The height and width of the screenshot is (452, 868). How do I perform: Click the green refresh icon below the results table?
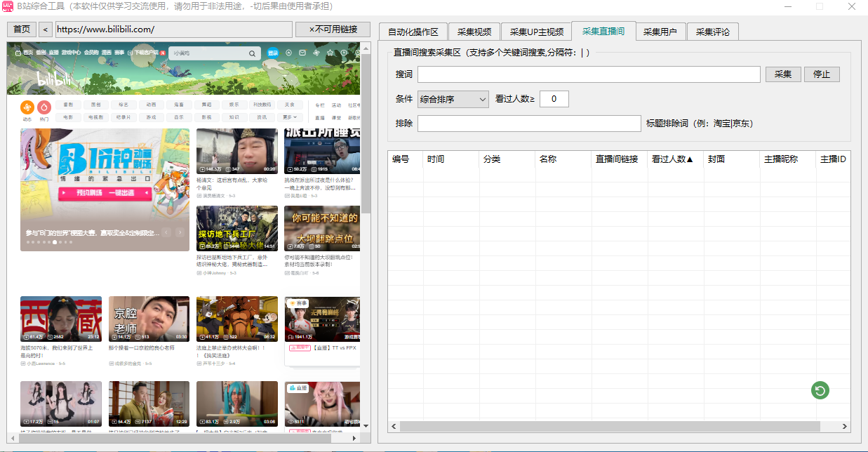pyautogui.click(x=820, y=390)
